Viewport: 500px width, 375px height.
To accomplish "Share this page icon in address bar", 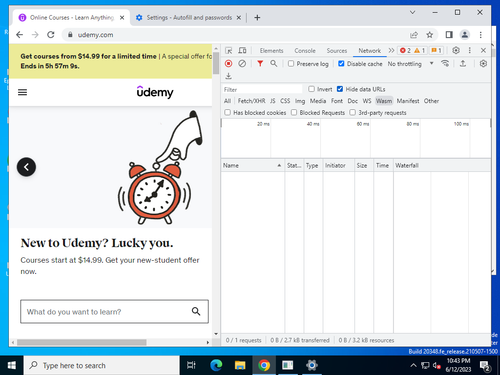I will pyautogui.click(x=414, y=35).
